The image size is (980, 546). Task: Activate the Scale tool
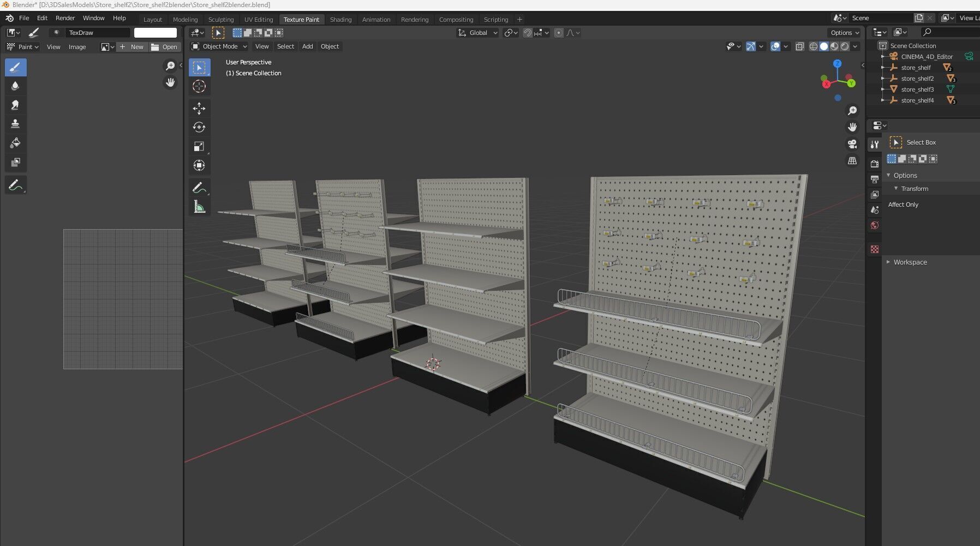pyautogui.click(x=199, y=146)
